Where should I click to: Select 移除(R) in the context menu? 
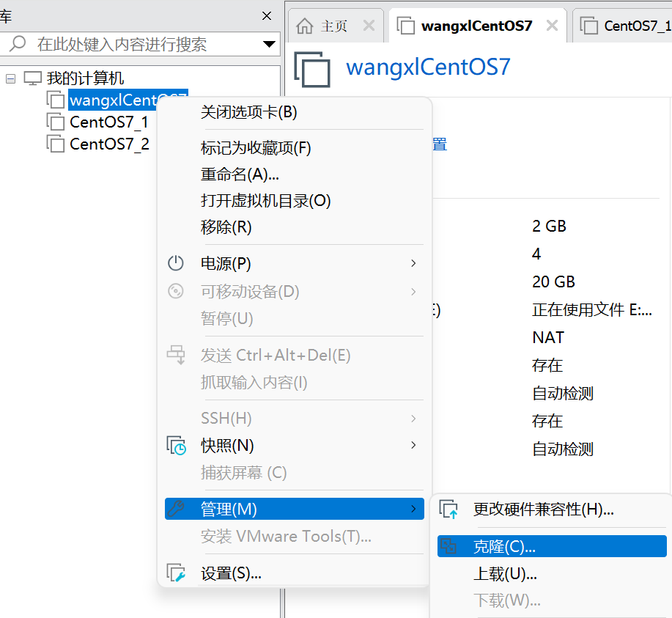(x=294, y=227)
